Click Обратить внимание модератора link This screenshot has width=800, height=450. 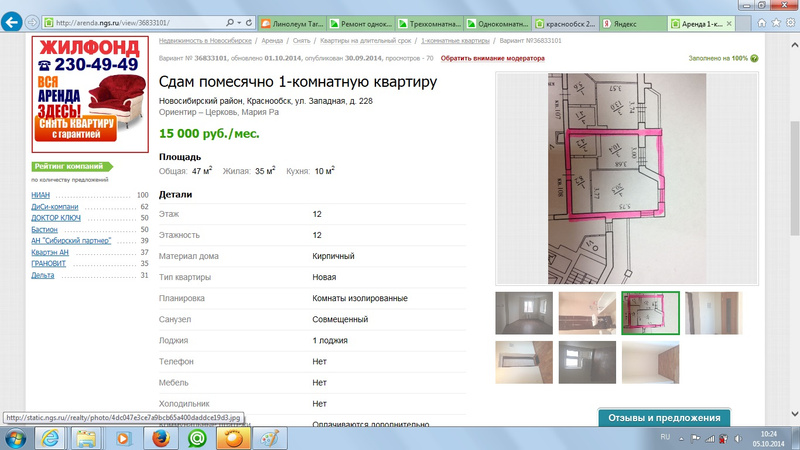tap(492, 58)
